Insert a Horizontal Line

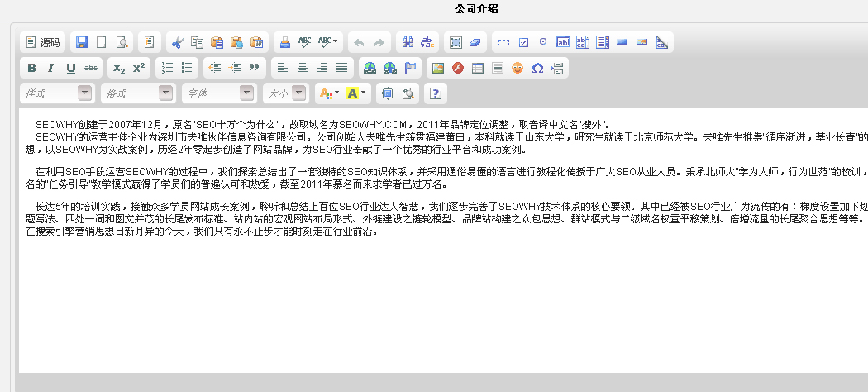498,68
